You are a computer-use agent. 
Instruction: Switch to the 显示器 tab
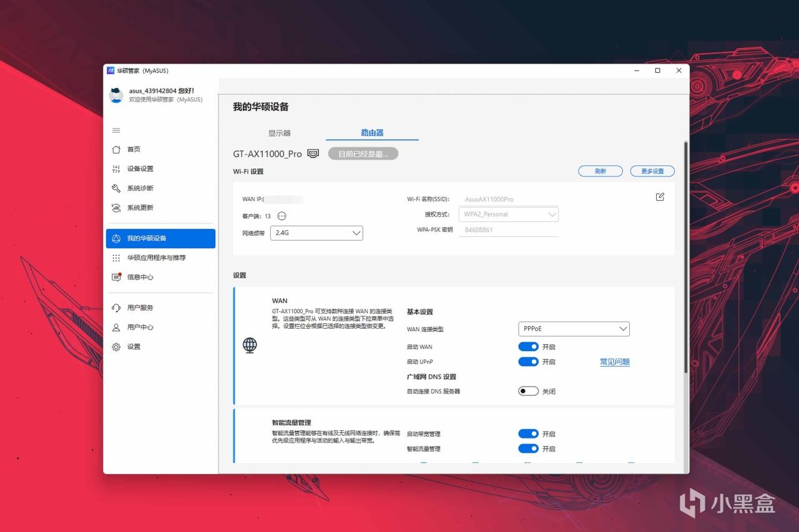tap(280, 133)
